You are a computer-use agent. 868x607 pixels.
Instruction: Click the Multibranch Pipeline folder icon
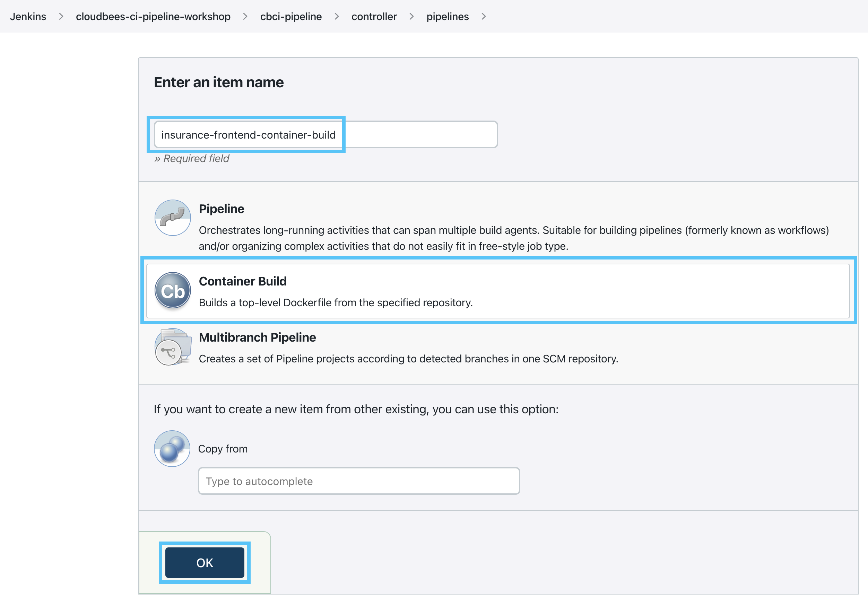(x=173, y=346)
